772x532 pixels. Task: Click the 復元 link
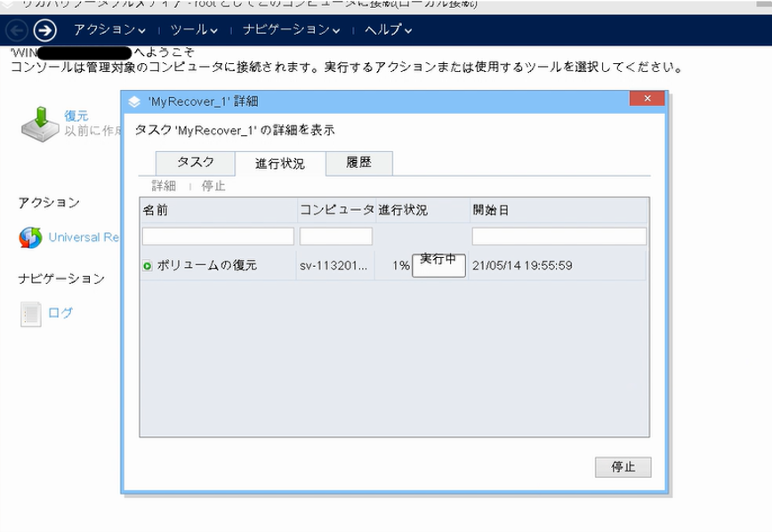(x=76, y=117)
